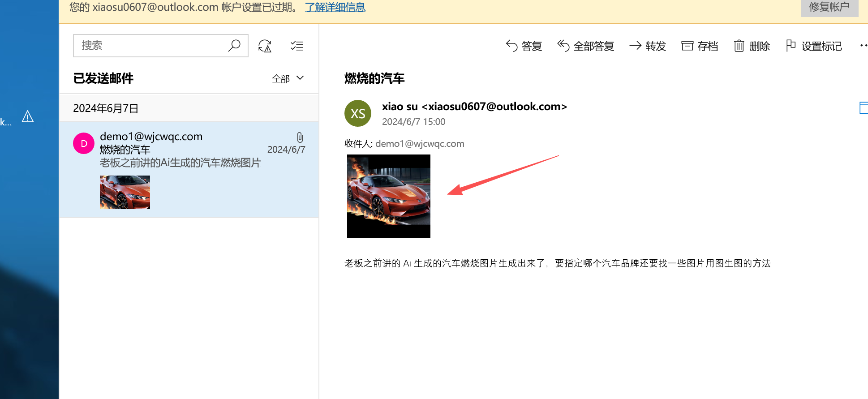Open burning car thumbnail in message list

coord(125,192)
